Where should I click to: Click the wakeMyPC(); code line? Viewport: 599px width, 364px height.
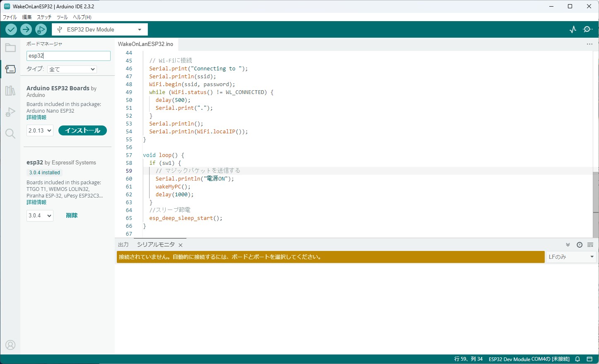(x=173, y=187)
